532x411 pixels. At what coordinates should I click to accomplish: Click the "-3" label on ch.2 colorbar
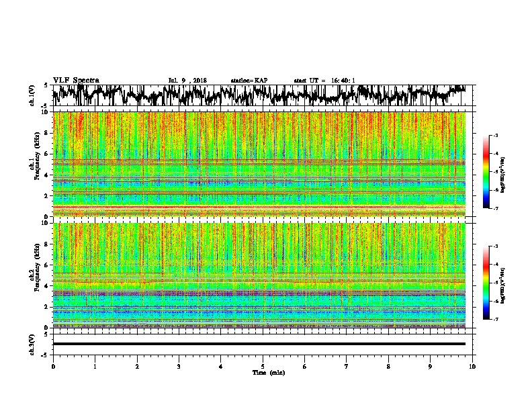(495, 246)
